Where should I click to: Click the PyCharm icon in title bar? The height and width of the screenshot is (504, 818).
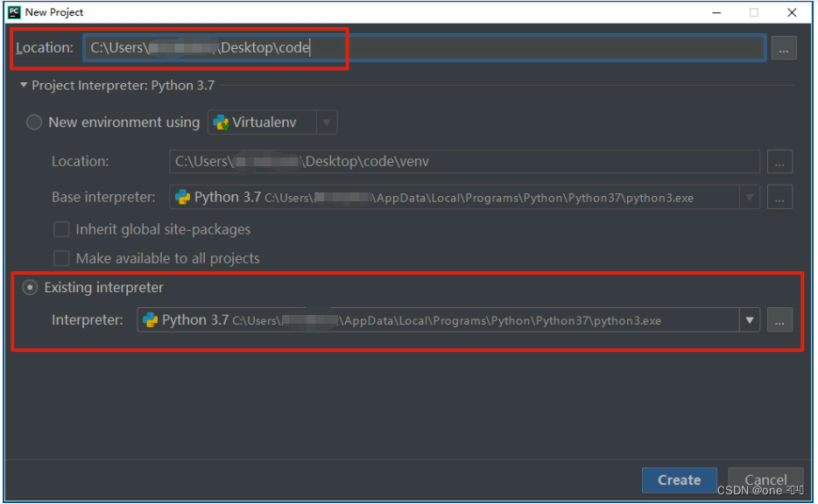[x=14, y=12]
